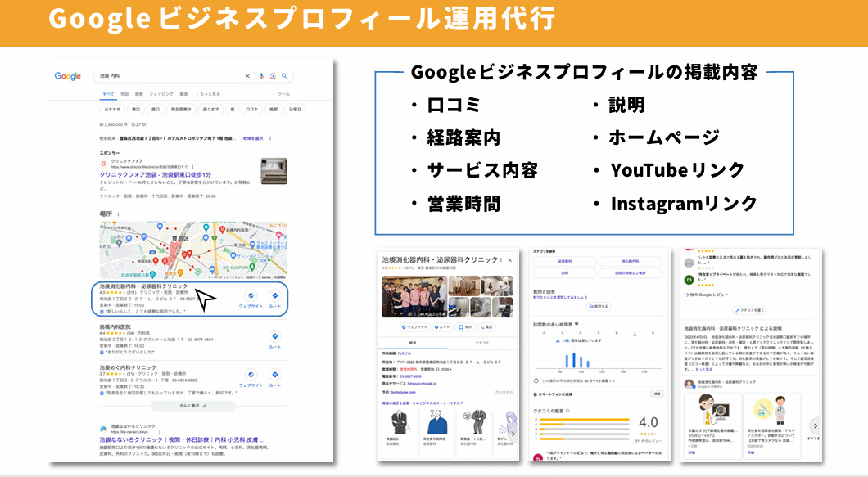Click クリニックフォア池袋 sponsored result link

(156, 175)
